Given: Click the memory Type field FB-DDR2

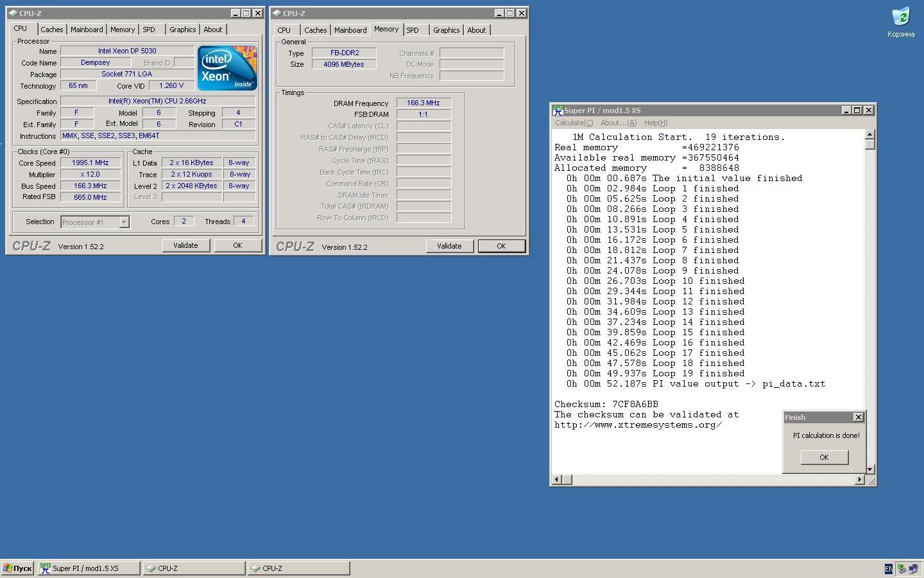Looking at the screenshot, I should pyautogui.click(x=344, y=53).
